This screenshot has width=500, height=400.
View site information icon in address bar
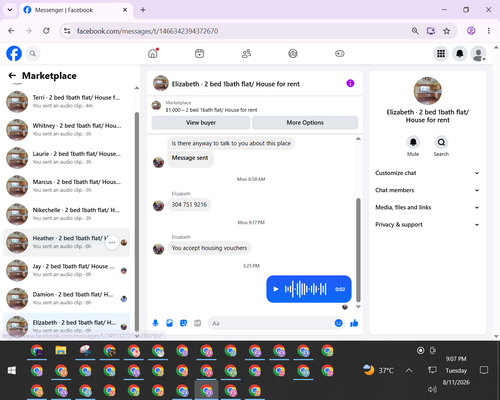[67, 31]
